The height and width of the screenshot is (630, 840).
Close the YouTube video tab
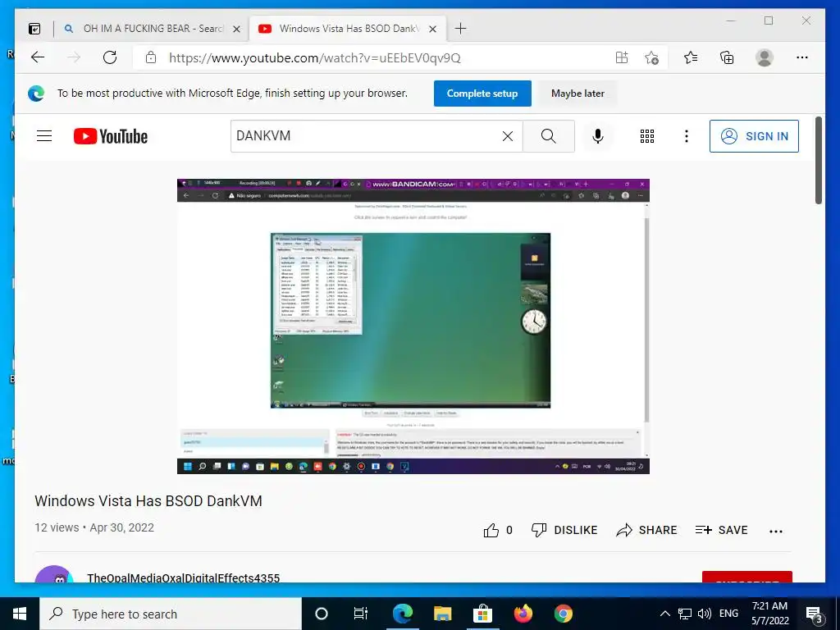coord(433,29)
